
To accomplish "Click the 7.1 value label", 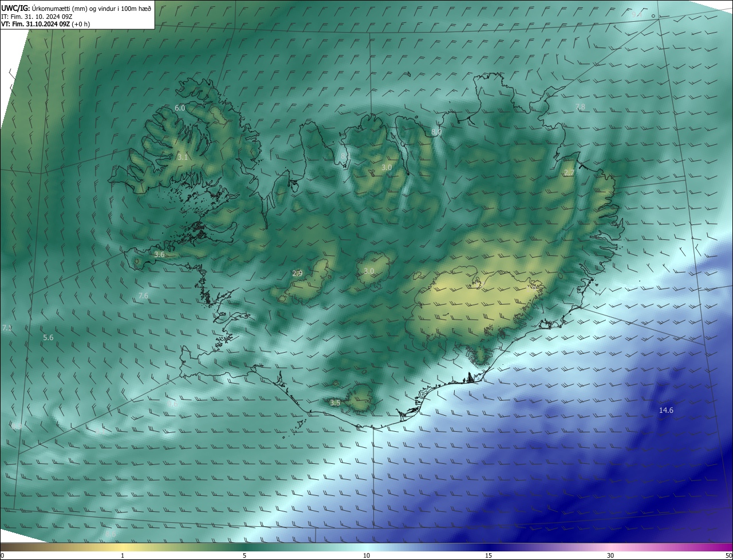I will coord(7,328).
